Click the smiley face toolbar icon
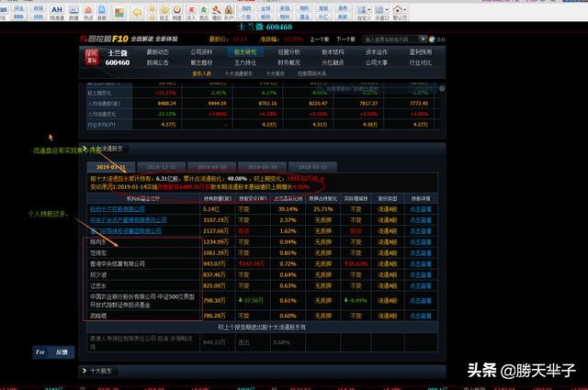Image resolution: width=588 pixels, height=390 pixels. [164, 13]
